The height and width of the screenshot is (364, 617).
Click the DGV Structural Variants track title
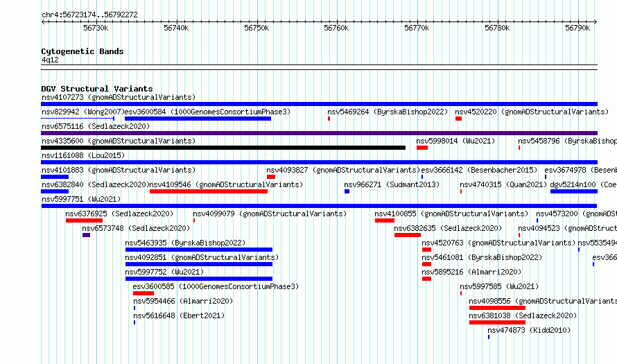tap(97, 89)
